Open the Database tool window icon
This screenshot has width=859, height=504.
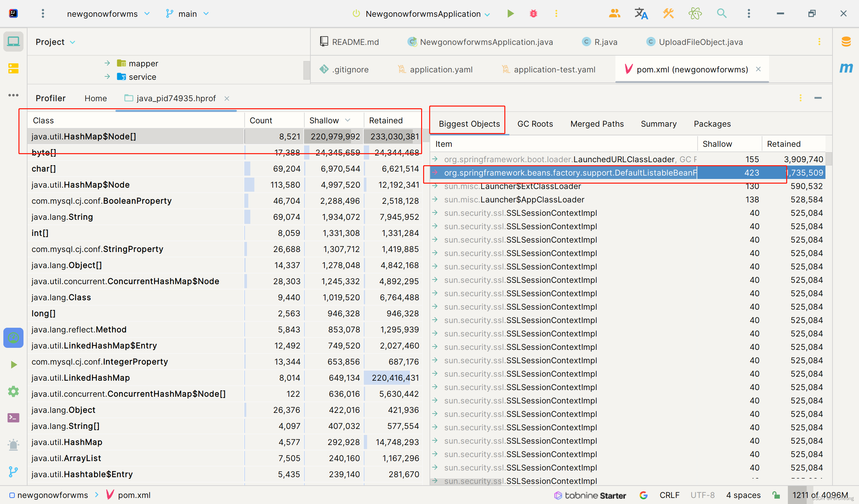click(x=846, y=42)
